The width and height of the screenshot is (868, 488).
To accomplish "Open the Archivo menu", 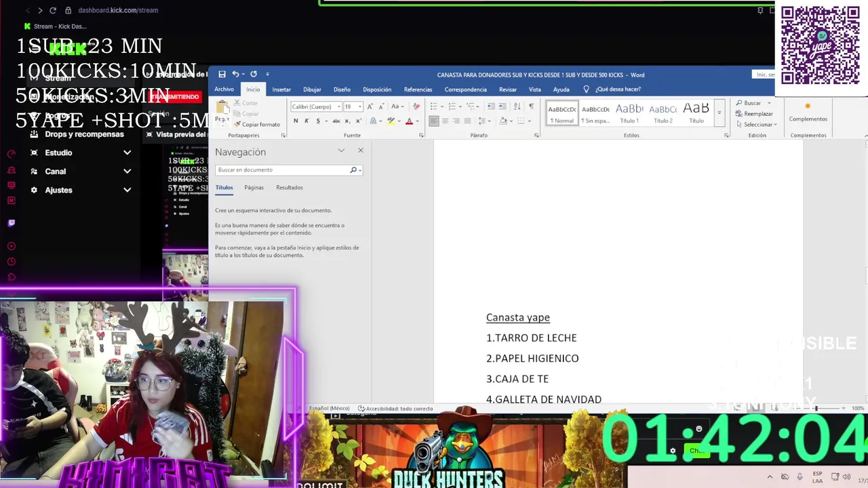I will [224, 89].
